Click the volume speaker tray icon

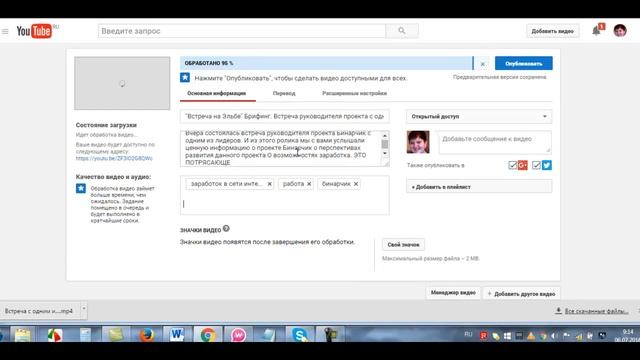coord(554,336)
